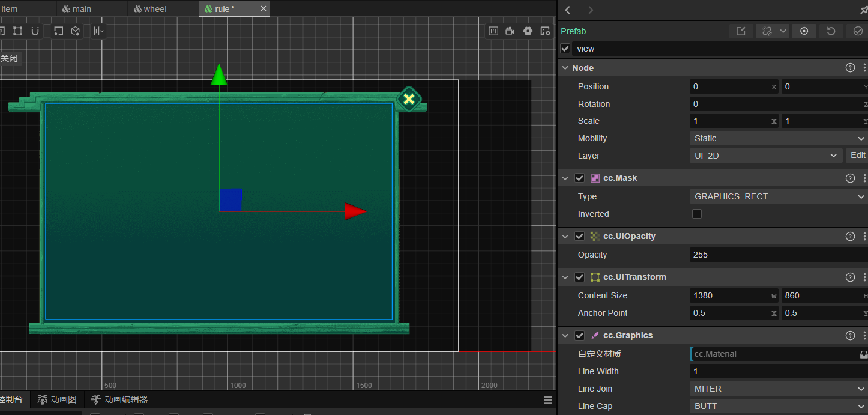Open the Mobility dropdown
868x415 pixels.
coord(778,138)
